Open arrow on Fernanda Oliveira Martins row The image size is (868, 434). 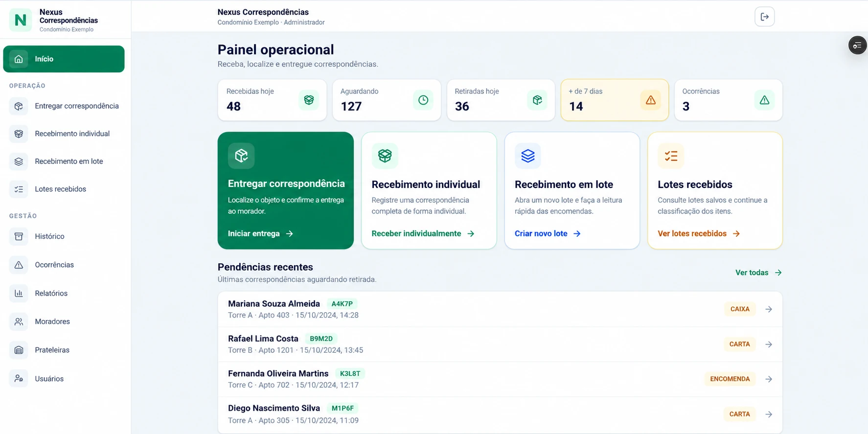[x=769, y=379]
